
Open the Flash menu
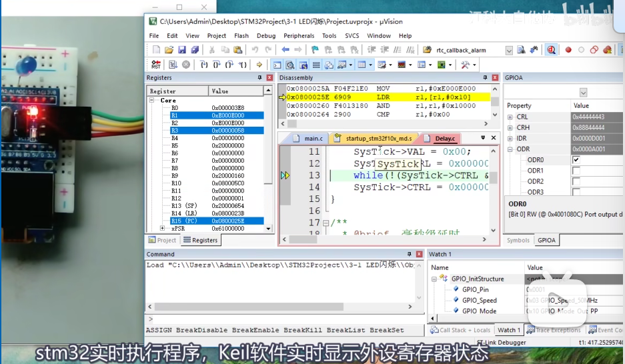tap(241, 36)
